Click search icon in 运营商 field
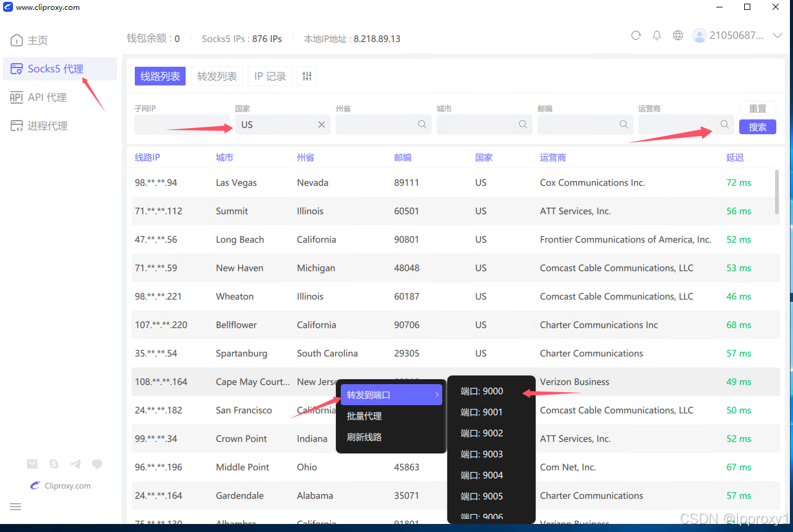This screenshot has width=793, height=532. click(724, 124)
